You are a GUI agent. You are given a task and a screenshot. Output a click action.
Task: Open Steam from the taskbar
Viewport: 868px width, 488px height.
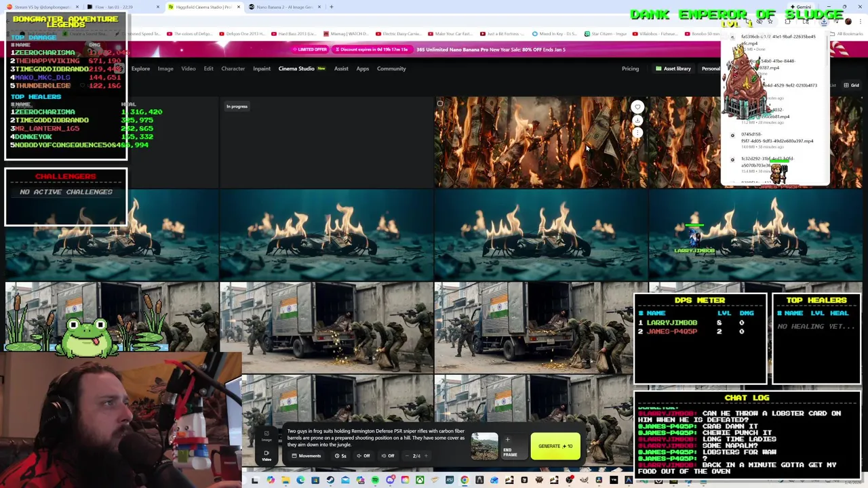(x=330, y=481)
